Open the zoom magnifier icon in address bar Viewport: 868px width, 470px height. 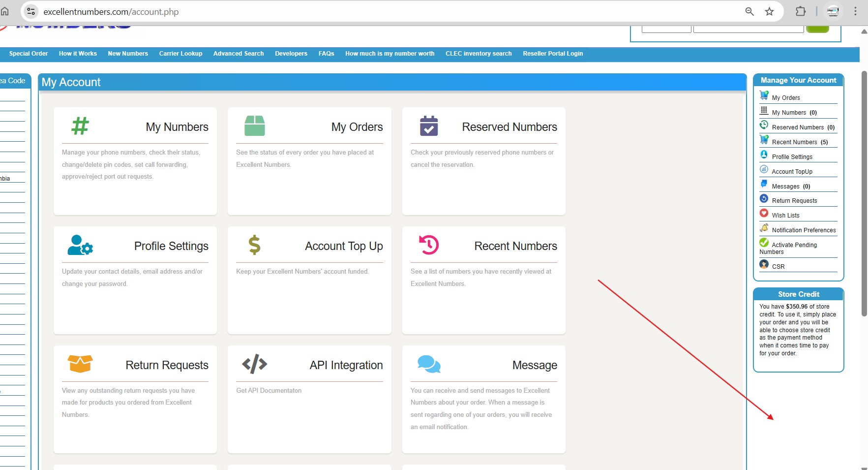tap(749, 11)
